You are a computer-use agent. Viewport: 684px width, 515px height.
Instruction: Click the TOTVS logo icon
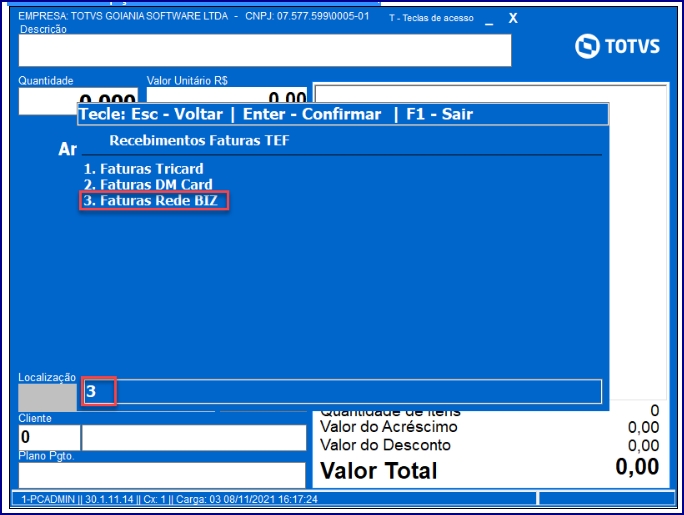[x=587, y=46]
